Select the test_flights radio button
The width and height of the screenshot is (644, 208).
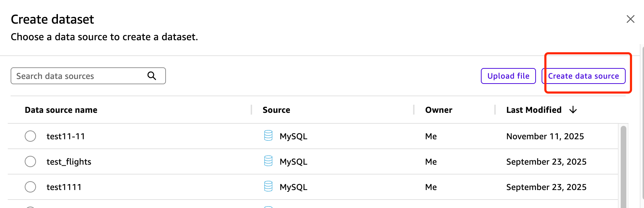(30, 161)
